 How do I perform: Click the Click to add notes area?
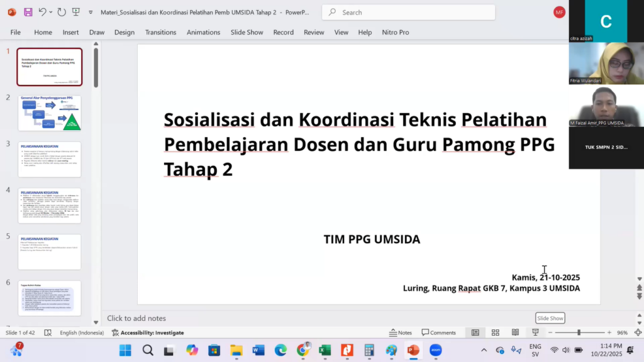coord(252,318)
